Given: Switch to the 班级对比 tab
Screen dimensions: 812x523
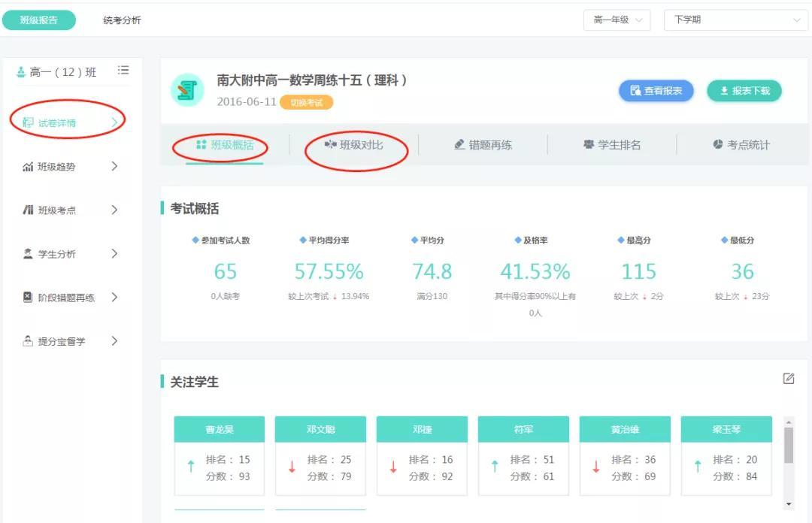Looking at the screenshot, I should point(354,145).
